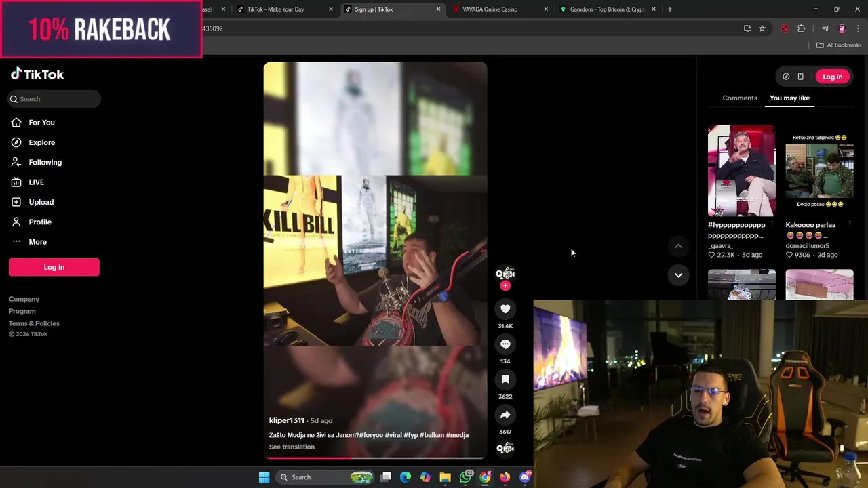Open the Upload plus-square icon
The width and height of the screenshot is (868, 488).
point(16,202)
